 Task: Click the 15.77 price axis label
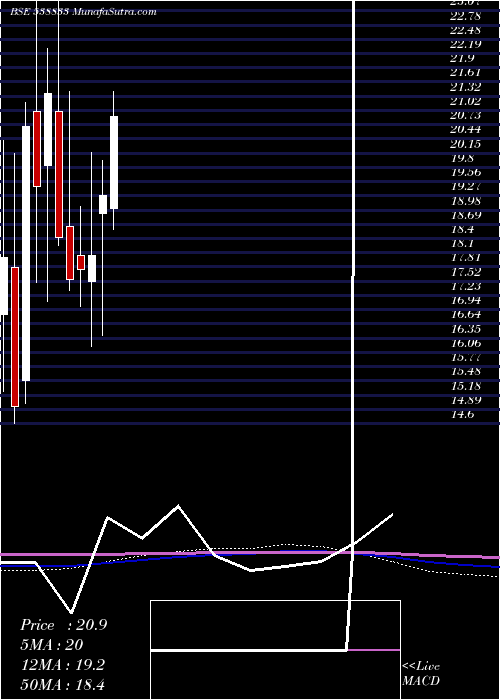click(466, 357)
